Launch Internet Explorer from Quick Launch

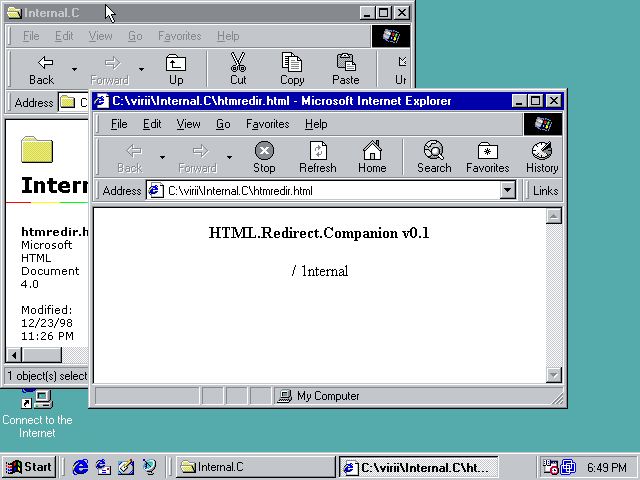click(x=80, y=467)
